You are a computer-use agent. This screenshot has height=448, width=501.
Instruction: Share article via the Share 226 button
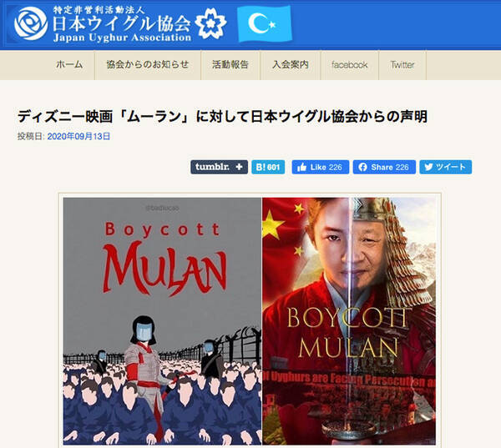pos(384,167)
